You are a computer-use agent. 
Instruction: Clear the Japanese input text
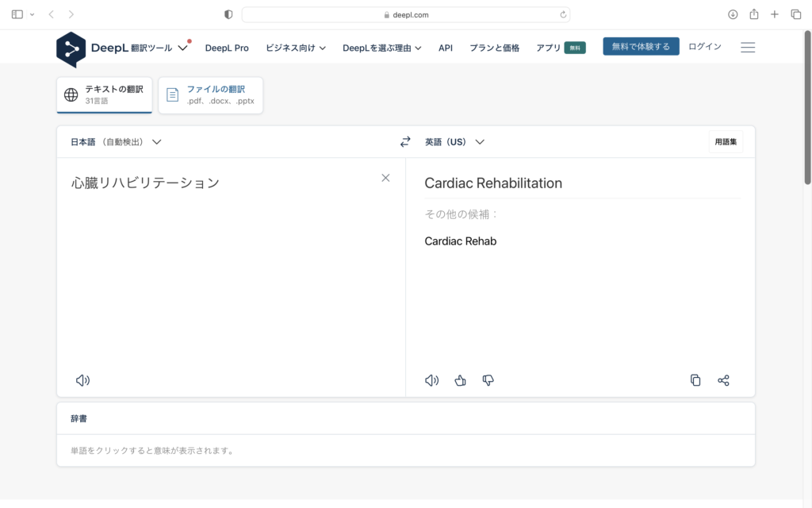[385, 178]
